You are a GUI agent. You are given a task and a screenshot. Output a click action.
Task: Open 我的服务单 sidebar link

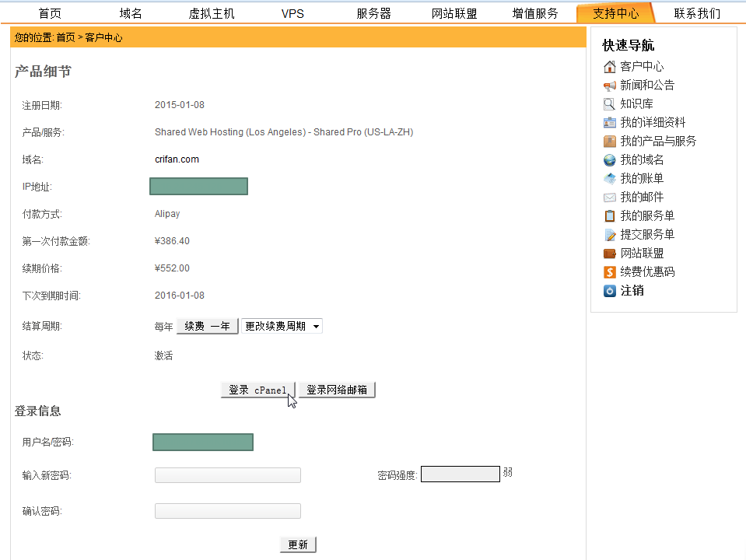pos(647,215)
